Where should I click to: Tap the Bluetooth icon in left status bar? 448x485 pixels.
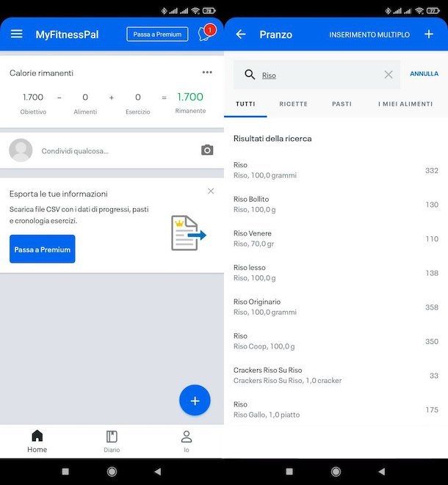[164, 11]
